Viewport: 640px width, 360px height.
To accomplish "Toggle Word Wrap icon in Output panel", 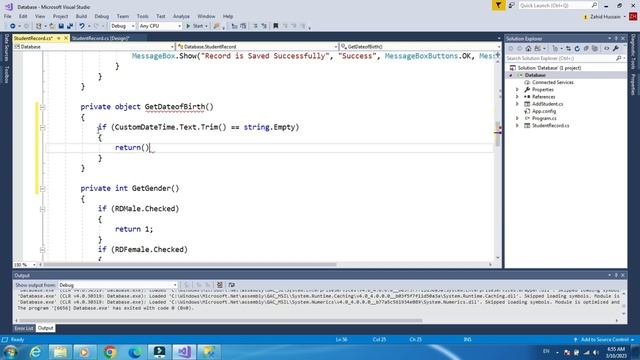I will pos(231,285).
